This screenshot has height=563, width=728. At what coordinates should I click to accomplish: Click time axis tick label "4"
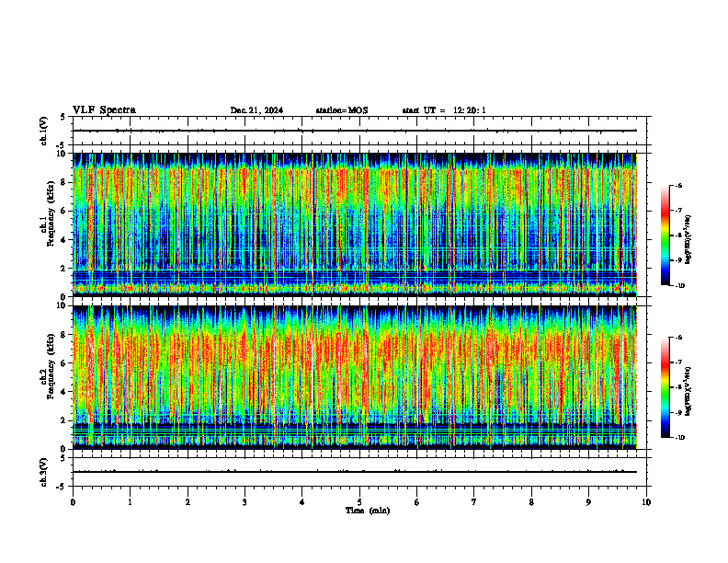[302, 502]
